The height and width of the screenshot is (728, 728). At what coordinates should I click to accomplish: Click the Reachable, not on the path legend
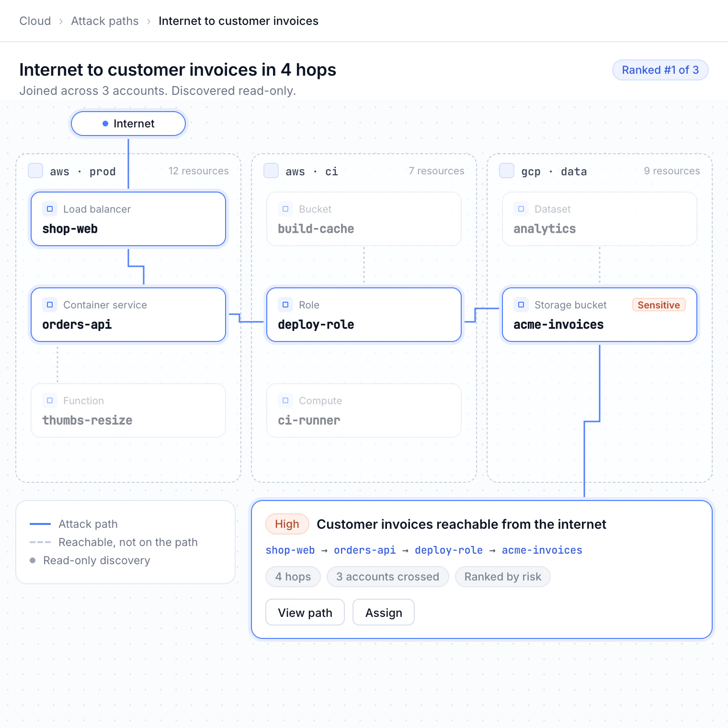pos(114,542)
